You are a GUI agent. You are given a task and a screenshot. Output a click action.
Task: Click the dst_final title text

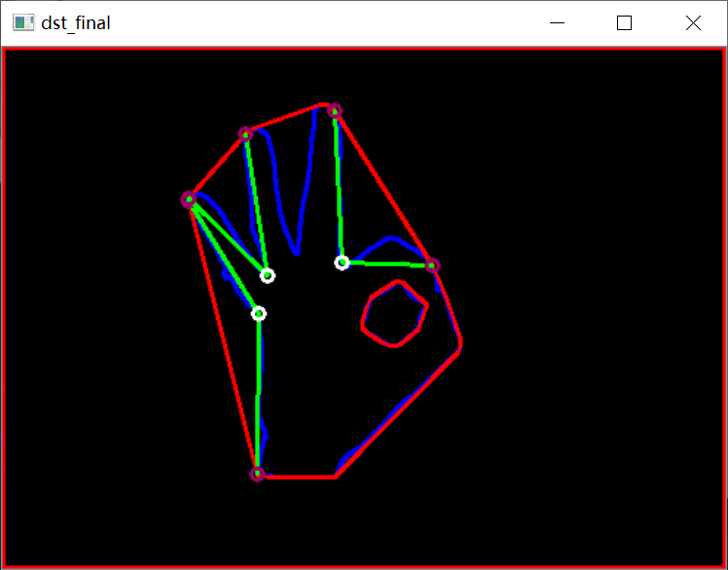(x=76, y=23)
